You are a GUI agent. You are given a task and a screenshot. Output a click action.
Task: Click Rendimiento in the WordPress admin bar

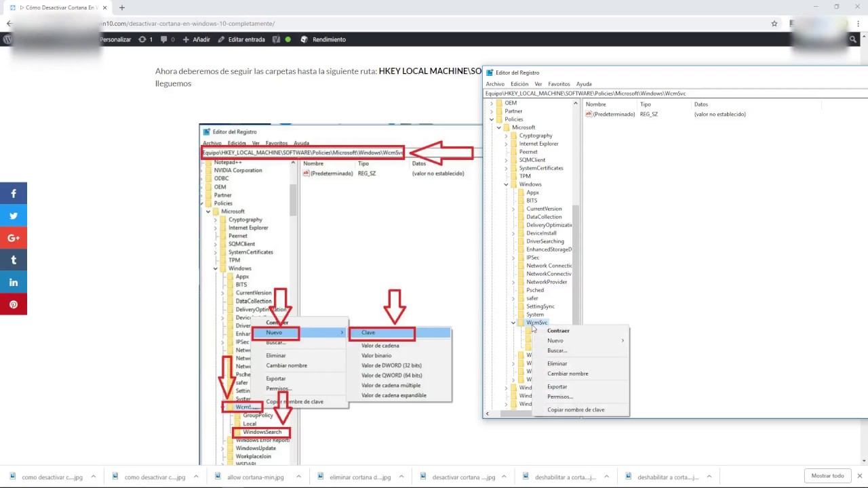coord(323,39)
